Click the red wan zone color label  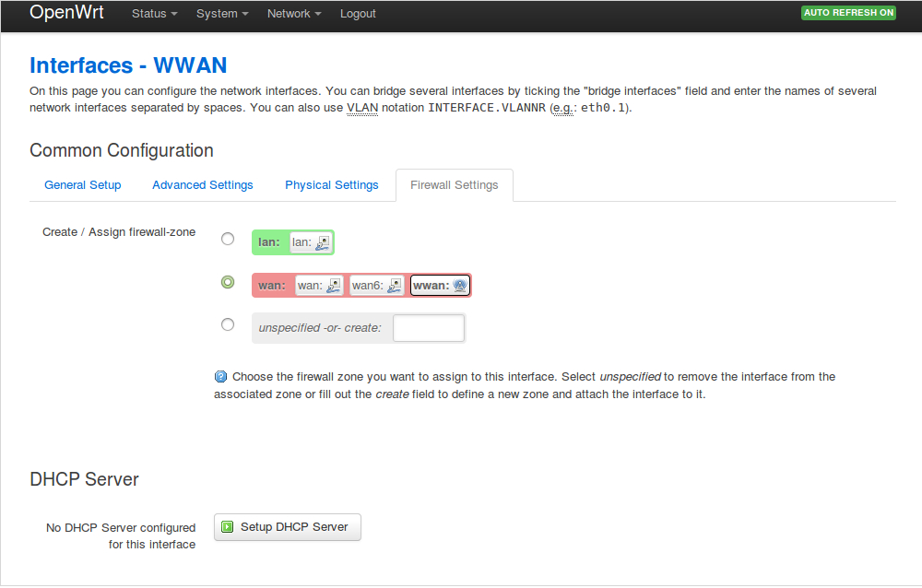point(271,286)
